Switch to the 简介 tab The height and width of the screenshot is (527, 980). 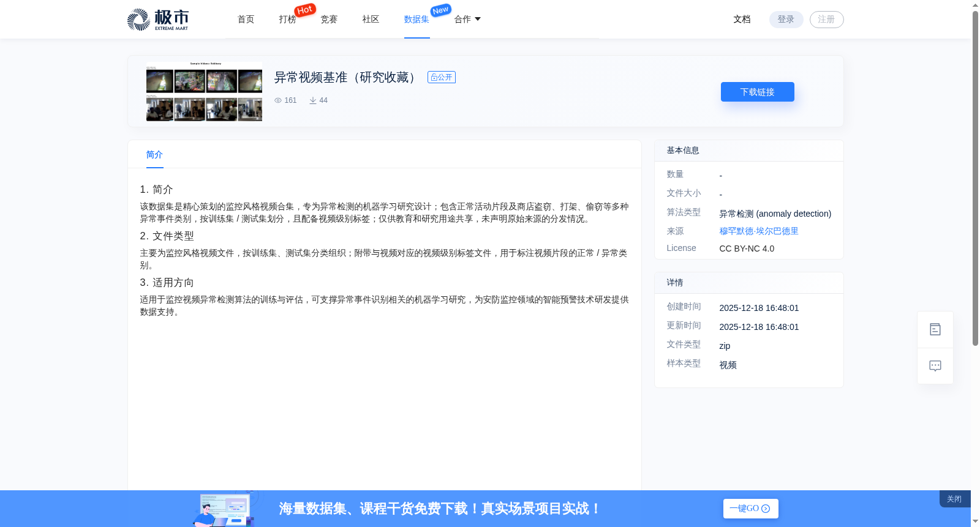154,154
